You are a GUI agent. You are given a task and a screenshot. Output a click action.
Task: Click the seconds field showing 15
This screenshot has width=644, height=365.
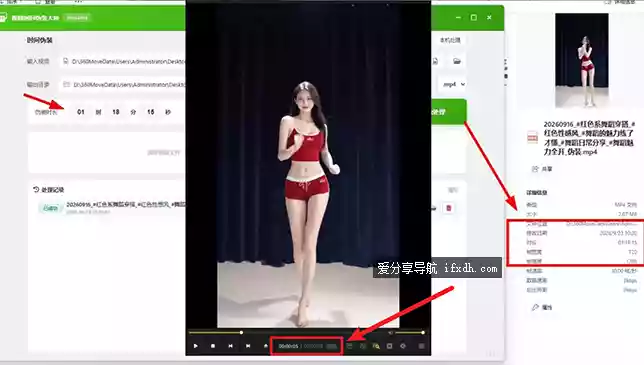151,112
